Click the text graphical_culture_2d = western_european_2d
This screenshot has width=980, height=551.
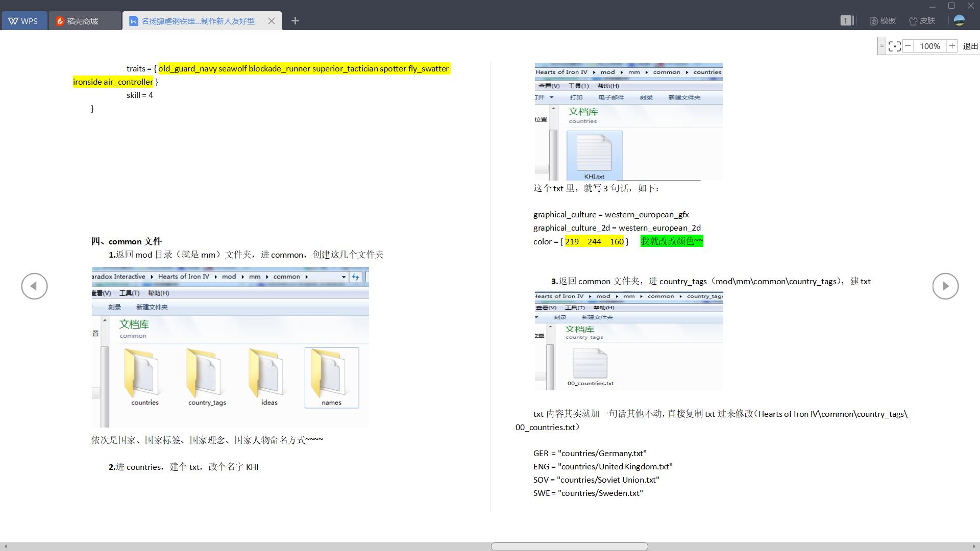point(617,228)
